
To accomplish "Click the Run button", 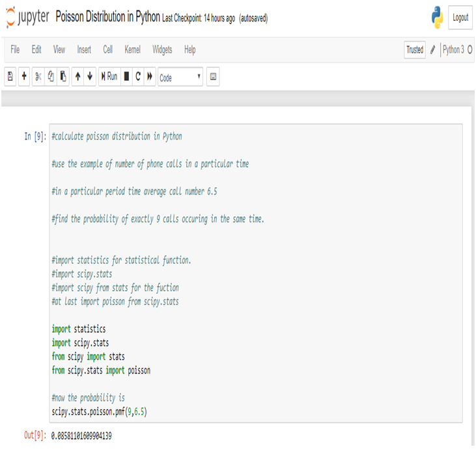I will (x=109, y=76).
